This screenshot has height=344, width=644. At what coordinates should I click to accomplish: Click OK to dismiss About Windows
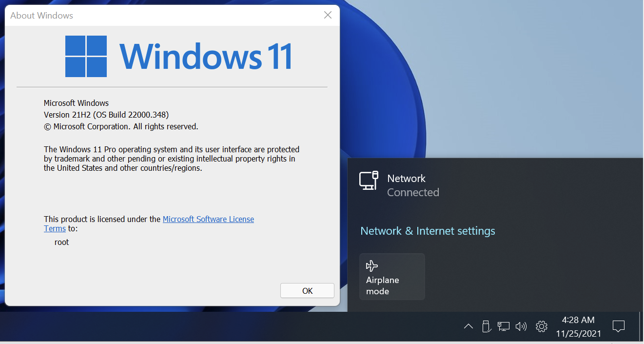point(307,290)
